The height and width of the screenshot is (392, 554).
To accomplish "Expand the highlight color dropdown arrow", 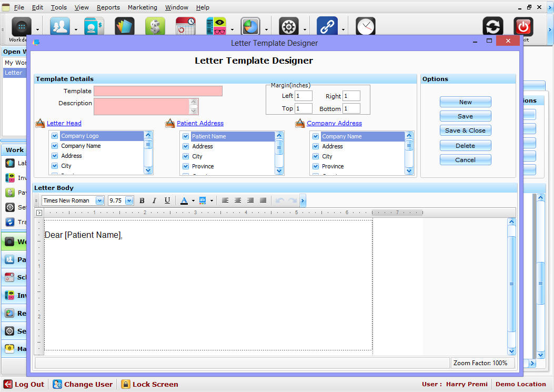I will [211, 200].
